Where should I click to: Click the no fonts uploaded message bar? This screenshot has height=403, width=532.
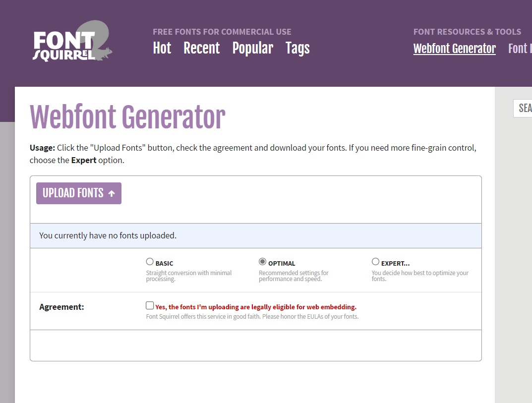click(255, 235)
